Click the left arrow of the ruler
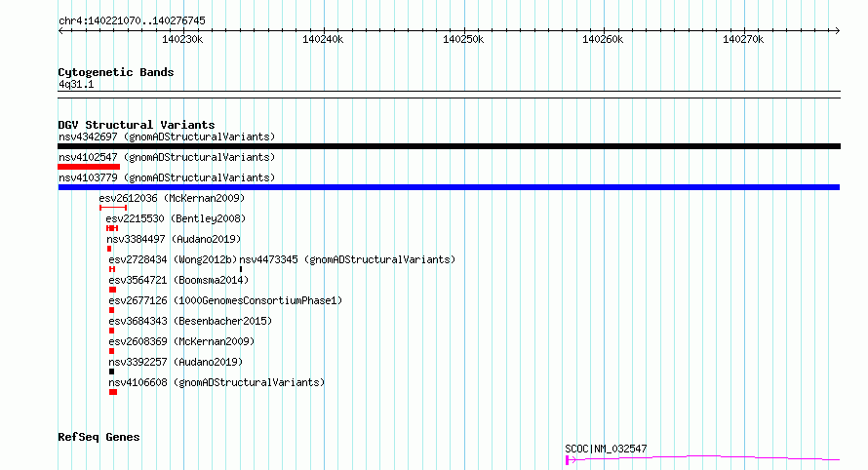Viewport: 868px width, 470px height. coord(61,31)
